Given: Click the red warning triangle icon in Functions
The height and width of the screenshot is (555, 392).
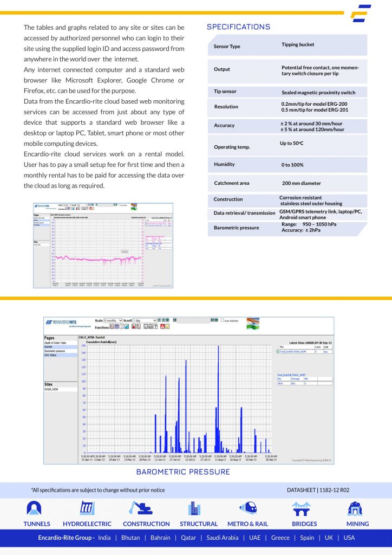Looking at the screenshot, I should (162, 326).
